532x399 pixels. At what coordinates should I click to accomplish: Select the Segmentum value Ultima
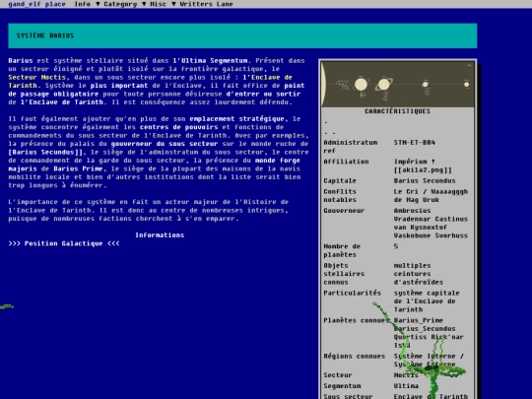[406, 386]
